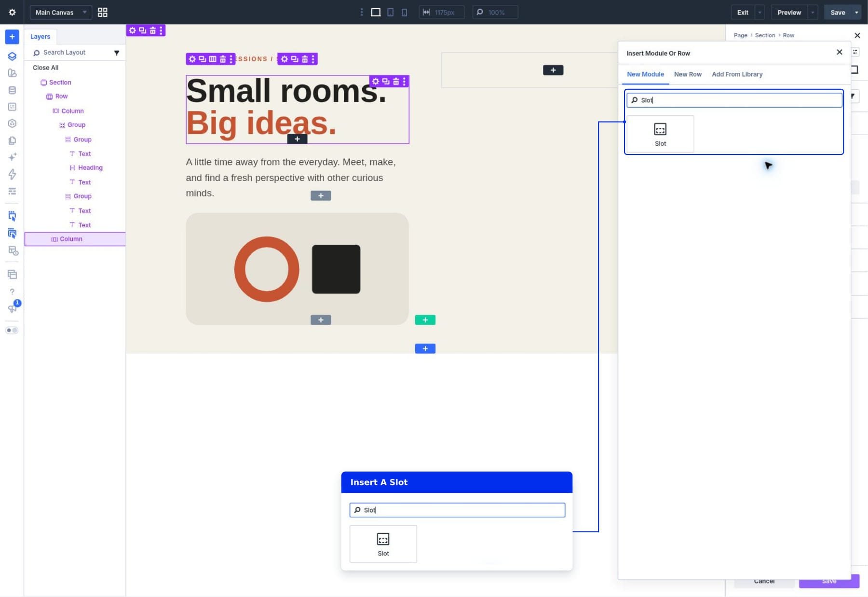Click the settings gear in top-left corner

point(12,12)
